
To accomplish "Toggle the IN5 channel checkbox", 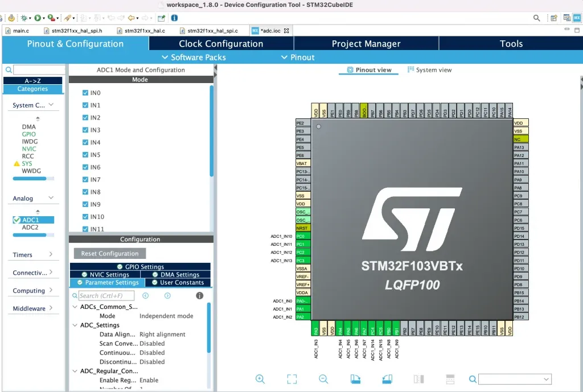I will 85,155.
